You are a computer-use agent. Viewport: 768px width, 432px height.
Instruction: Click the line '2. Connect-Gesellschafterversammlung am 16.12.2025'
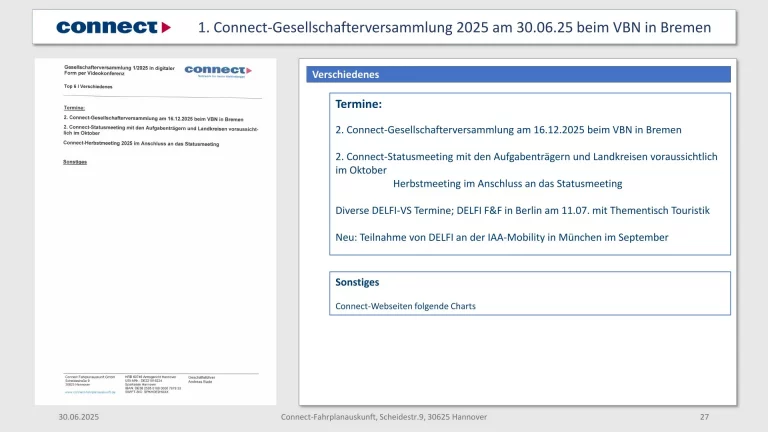click(508, 130)
